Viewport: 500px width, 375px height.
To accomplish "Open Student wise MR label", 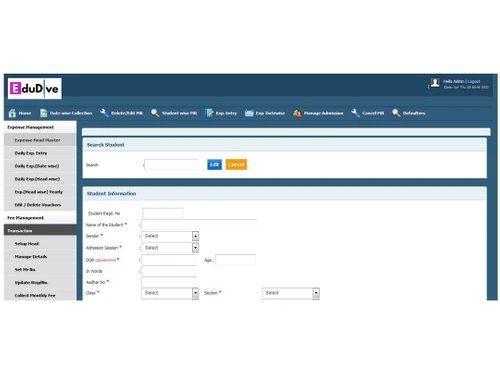I will (x=179, y=113).
